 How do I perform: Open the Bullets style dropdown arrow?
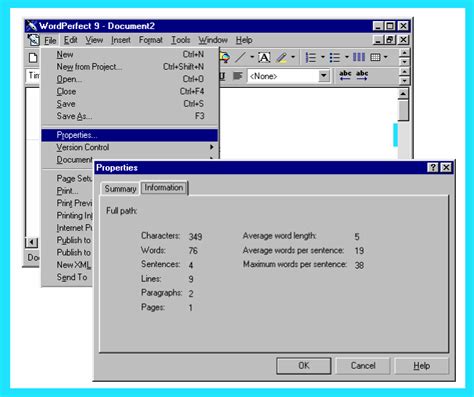click(347, 57)
